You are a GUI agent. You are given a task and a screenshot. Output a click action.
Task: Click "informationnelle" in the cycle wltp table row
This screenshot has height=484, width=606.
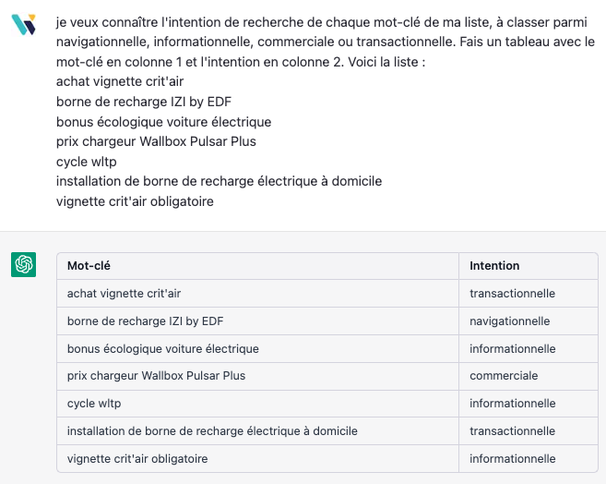[x=512, y=403]
